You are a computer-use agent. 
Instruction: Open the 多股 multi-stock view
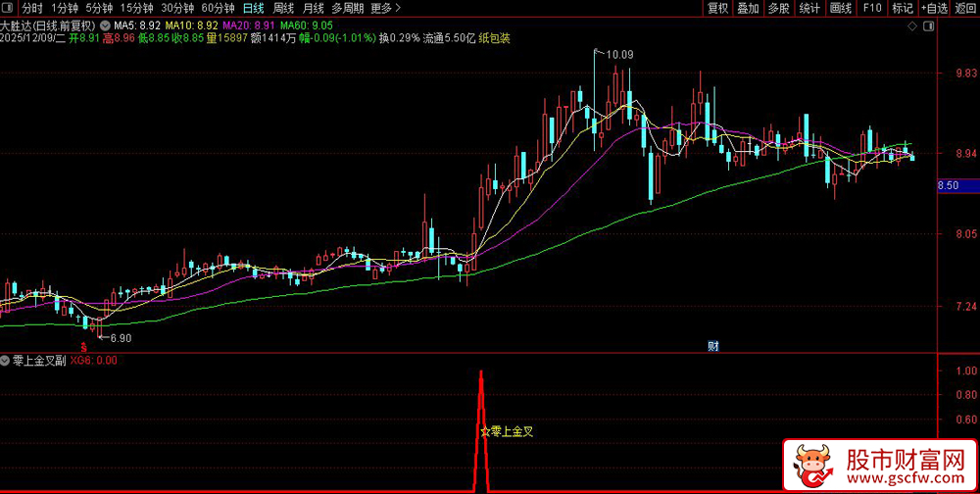coord(779,8)
